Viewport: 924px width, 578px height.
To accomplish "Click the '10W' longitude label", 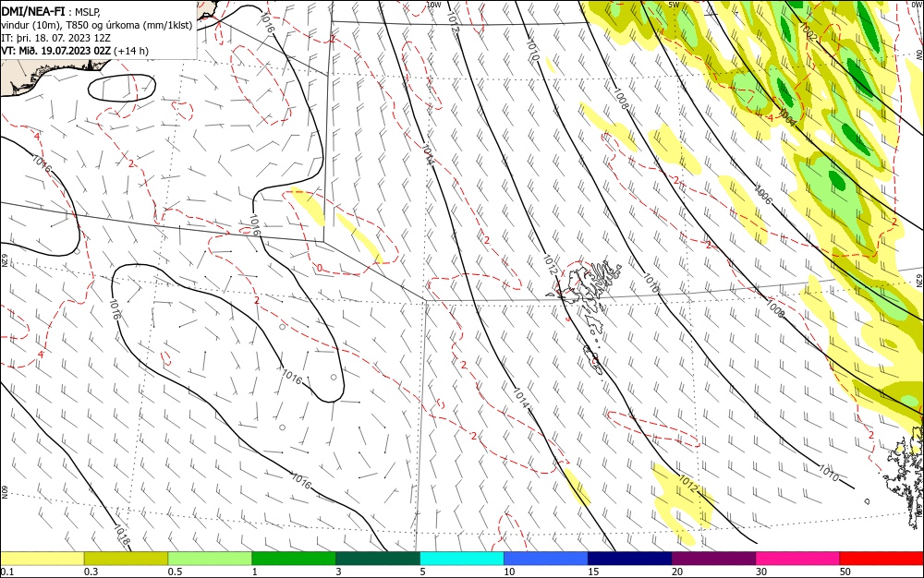I will point(433,5).
